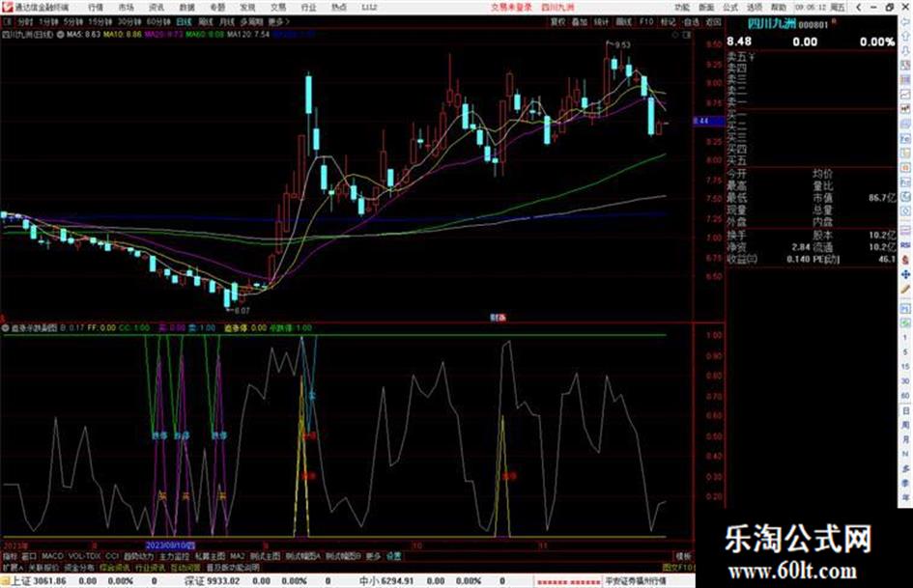Add stock via 自选 button
The height and width of the screenshot is (588, 913).
point(691,21)
